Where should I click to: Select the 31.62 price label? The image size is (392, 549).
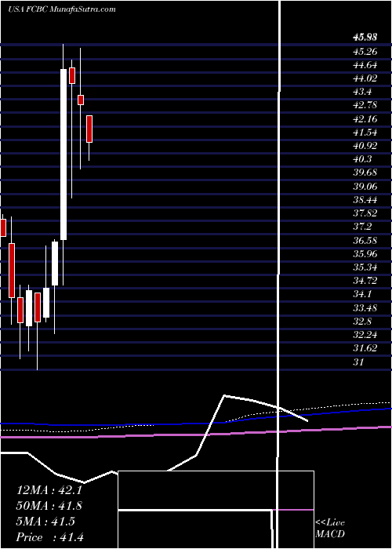365,348
